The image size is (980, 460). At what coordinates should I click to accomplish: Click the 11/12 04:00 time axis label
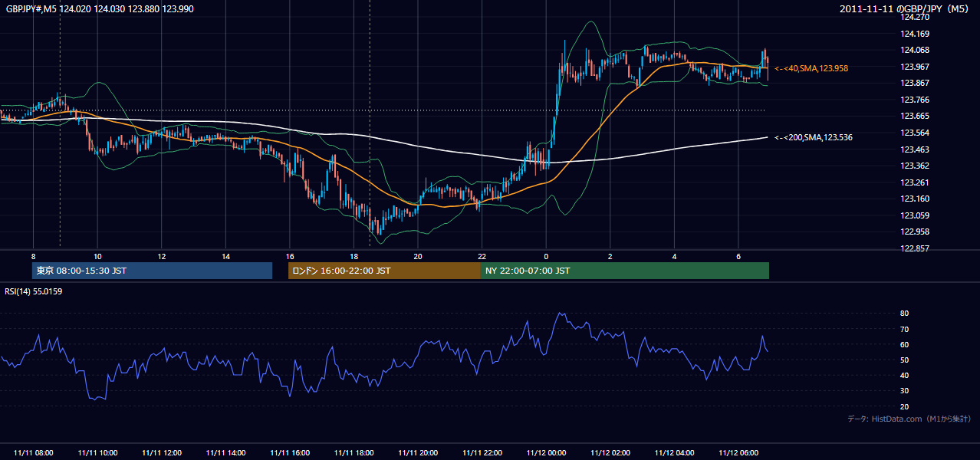tap(674, 453)
